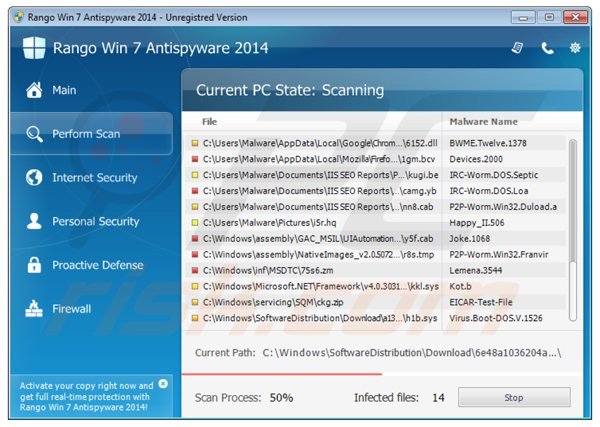
Task: Click yellow threat marker of nn8.cab row
Action: point(195,207)
